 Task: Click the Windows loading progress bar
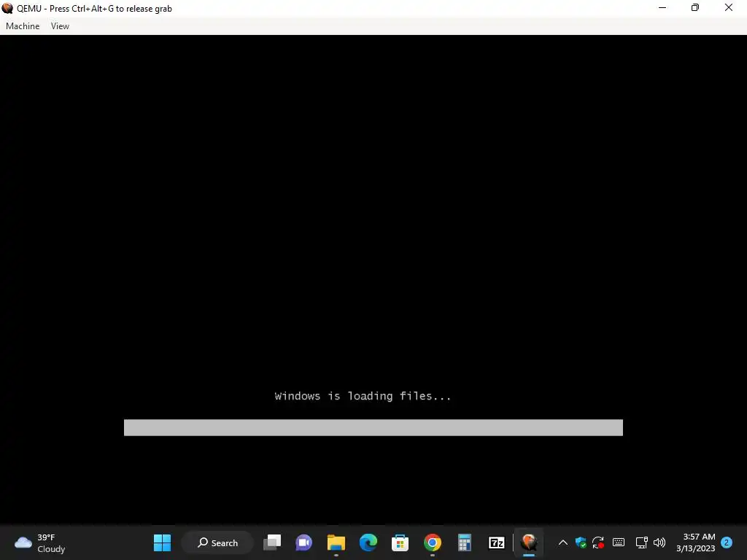point(373,427)
